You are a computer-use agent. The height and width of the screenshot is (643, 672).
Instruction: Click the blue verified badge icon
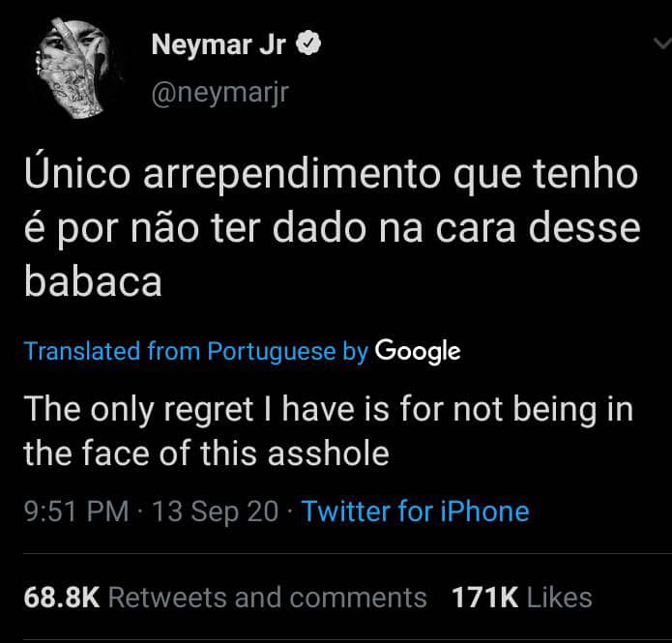[x=308, y=44]
